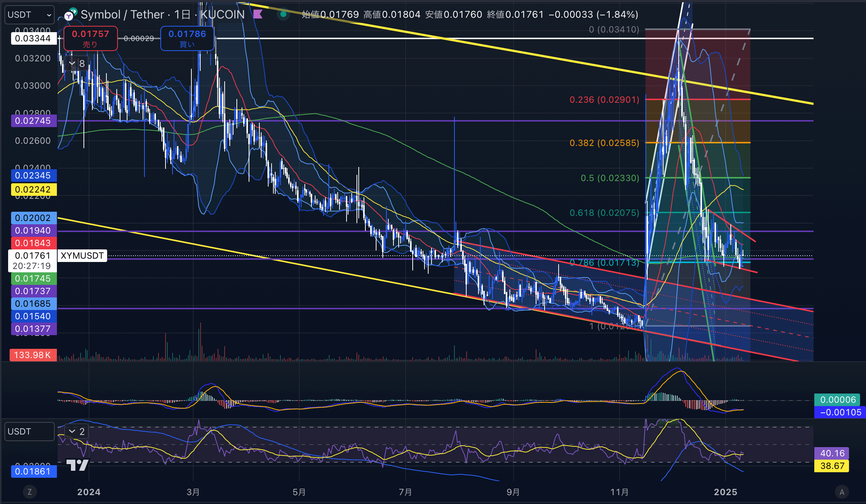This screenshot has height=504, width=866.
Task: Click the 5月 time axis label
Action: click(299, 492)
